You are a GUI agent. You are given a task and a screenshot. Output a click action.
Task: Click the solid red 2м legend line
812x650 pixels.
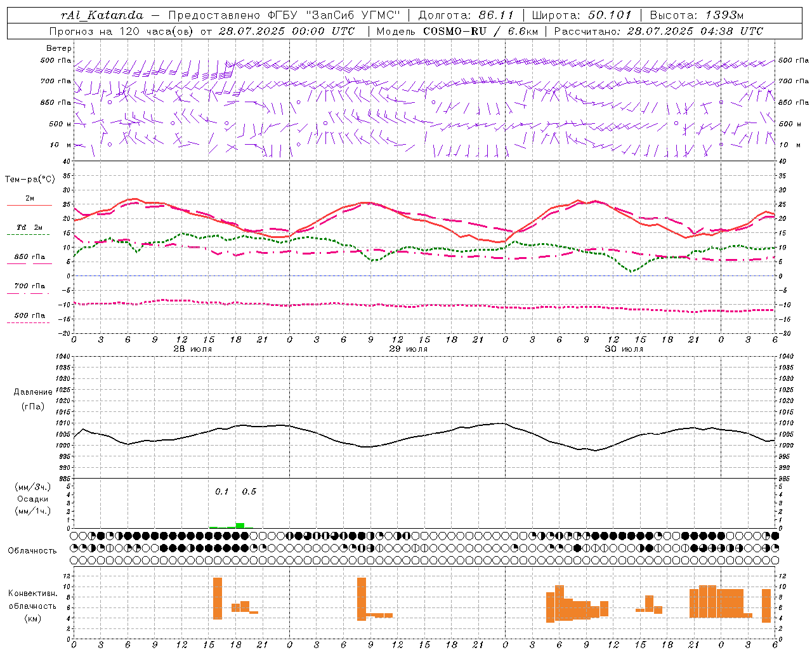coord(29,206)
